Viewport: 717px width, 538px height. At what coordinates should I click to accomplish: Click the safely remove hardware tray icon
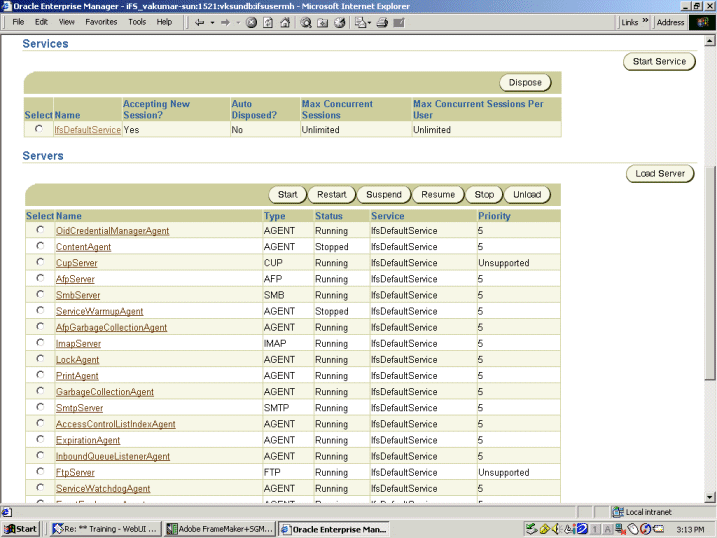[531, 529]
